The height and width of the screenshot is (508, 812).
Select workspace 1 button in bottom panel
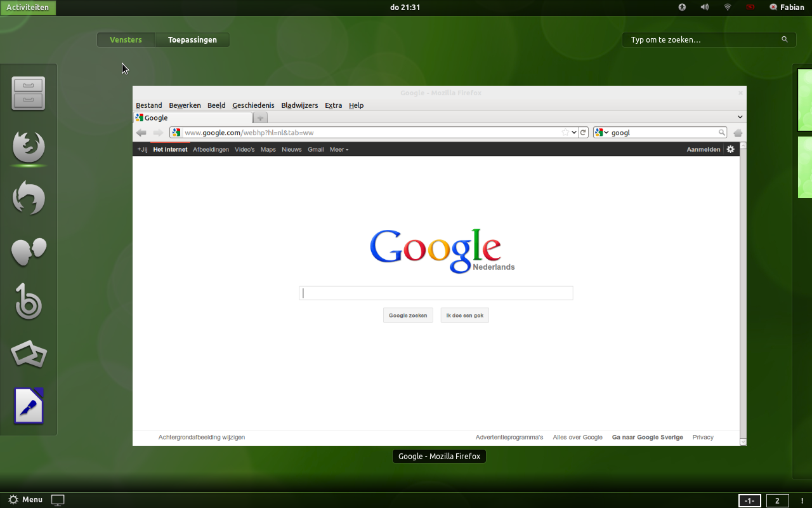(749, 500)
